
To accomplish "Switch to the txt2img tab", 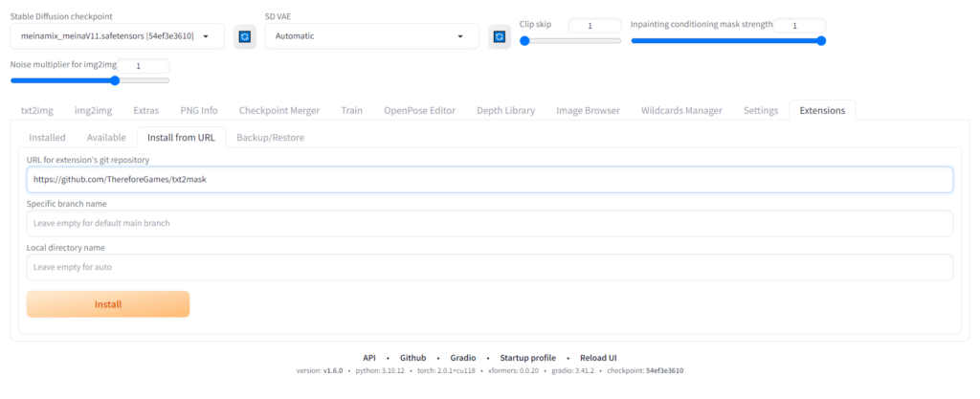I will (36, 110).
